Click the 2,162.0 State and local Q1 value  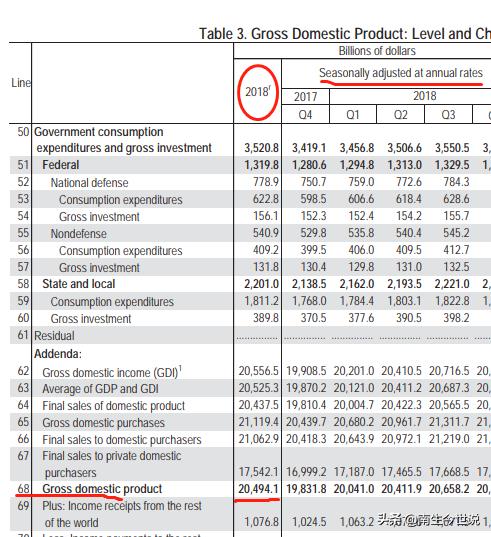(x=357, y=284)
